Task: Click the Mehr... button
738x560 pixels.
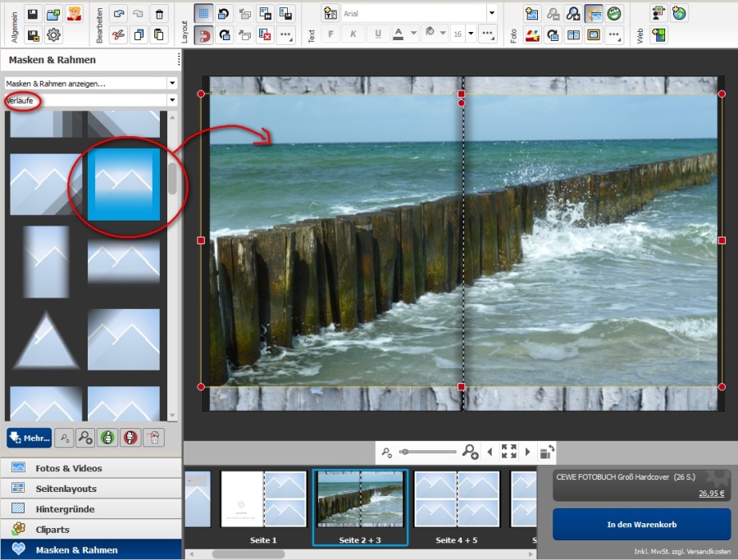Action: (30, 438)
